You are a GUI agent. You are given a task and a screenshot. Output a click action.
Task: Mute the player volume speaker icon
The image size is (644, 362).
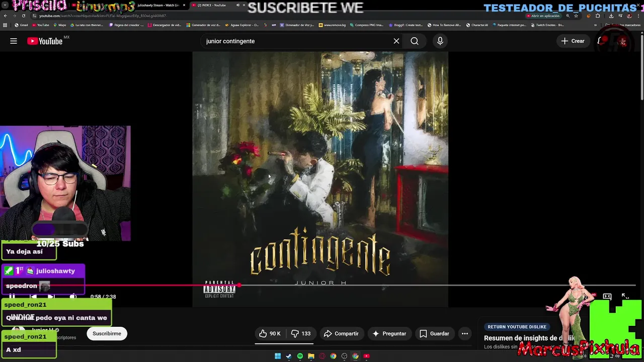[73, 297]
